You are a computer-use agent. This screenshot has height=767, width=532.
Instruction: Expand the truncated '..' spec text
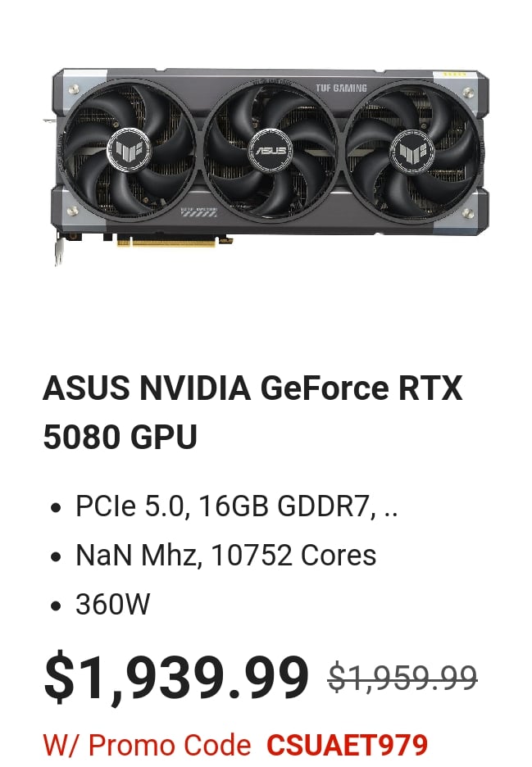point(391,506)
